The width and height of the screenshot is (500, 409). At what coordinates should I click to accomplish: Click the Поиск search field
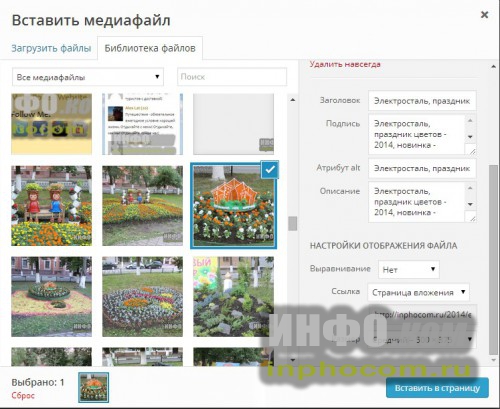click(x=232, y=77)
